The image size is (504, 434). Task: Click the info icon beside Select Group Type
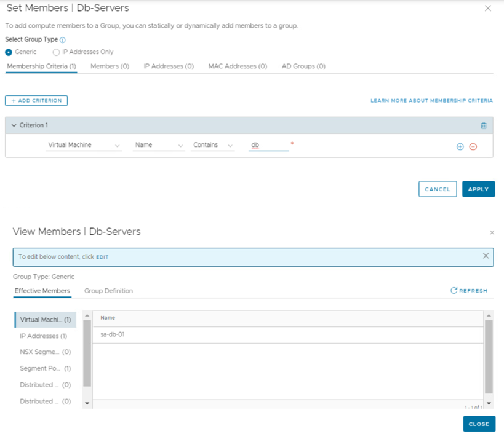[63, 40]
